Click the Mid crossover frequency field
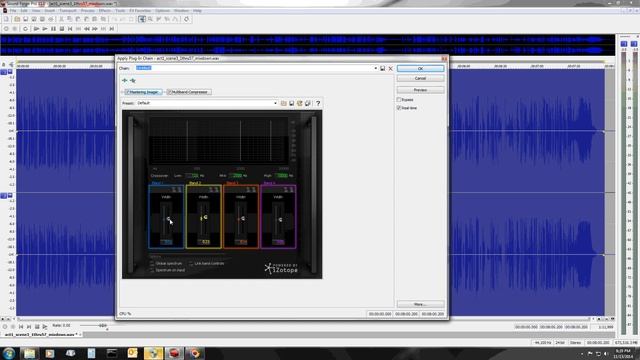This screenshot has height=360, width=640. point(236,176)
